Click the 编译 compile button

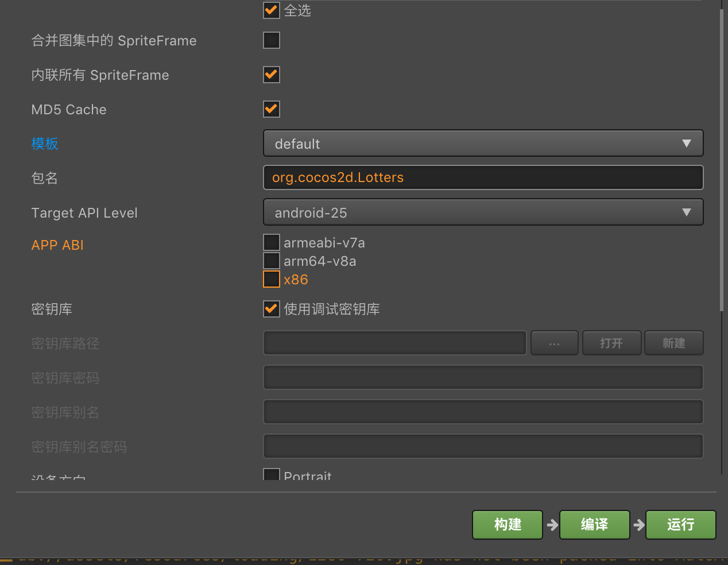click(595, 525)
